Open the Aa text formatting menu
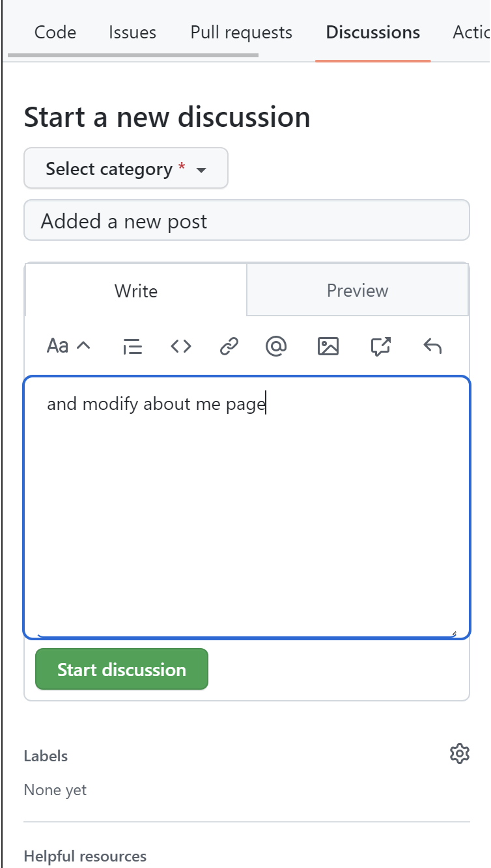The height and width of the screenshot is (868, 491). (x=57, y=346)
